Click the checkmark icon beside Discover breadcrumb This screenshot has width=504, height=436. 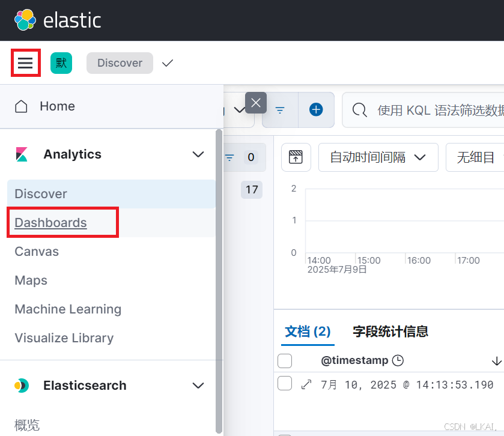[168, 63]
